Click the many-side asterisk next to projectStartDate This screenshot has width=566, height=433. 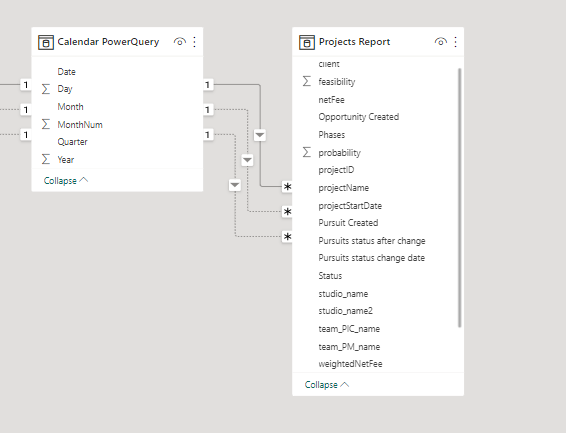tap(287, 212)
